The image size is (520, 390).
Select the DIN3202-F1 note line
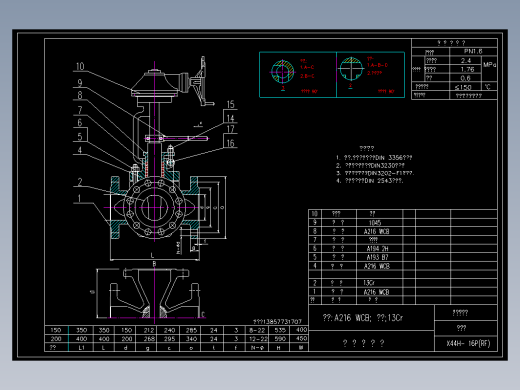click(x=375, y=173)
